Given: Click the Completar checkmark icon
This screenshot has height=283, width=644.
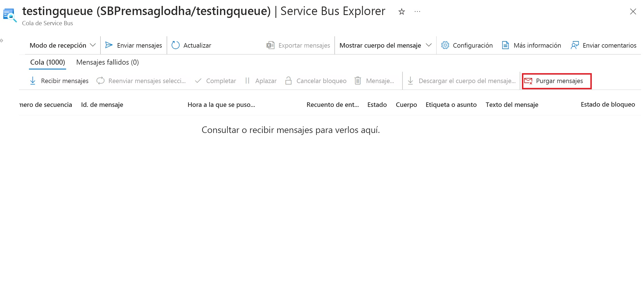Looking at the screenshot, I should [x=198, y=81].
